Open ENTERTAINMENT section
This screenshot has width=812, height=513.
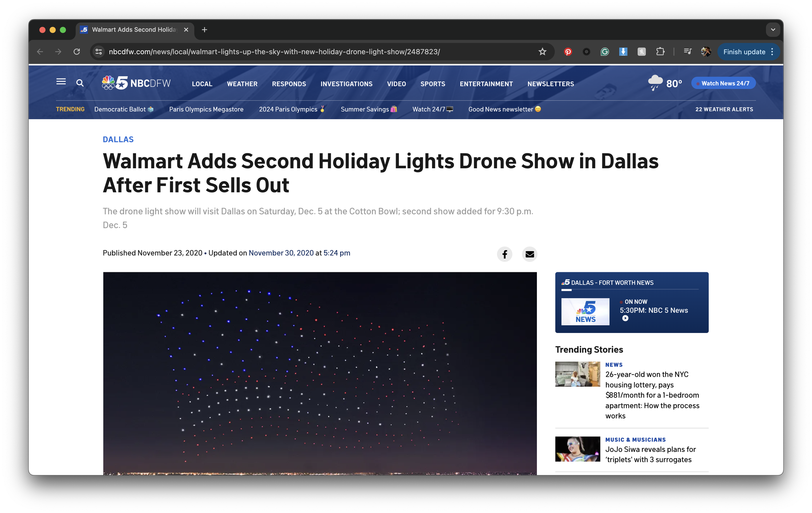click(486, 84)
